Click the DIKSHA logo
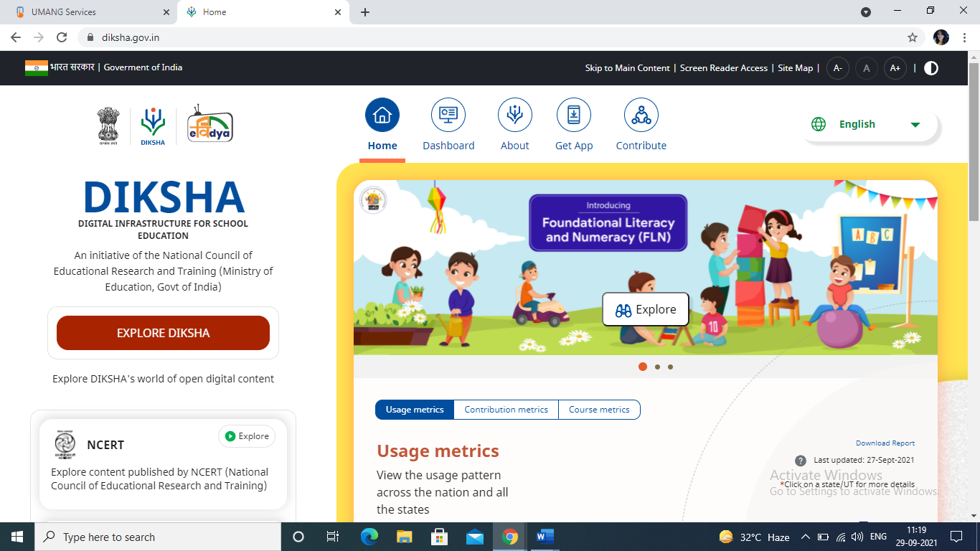 click(154, 124)
